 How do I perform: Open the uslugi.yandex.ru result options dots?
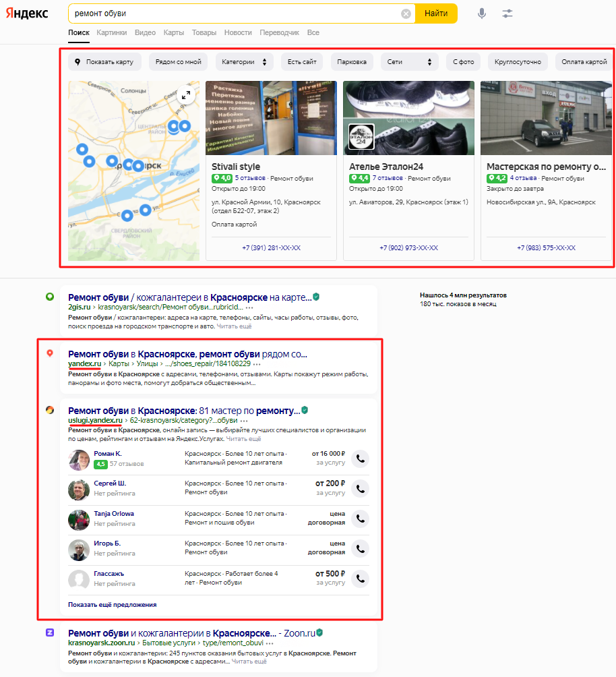coord(244,421)
